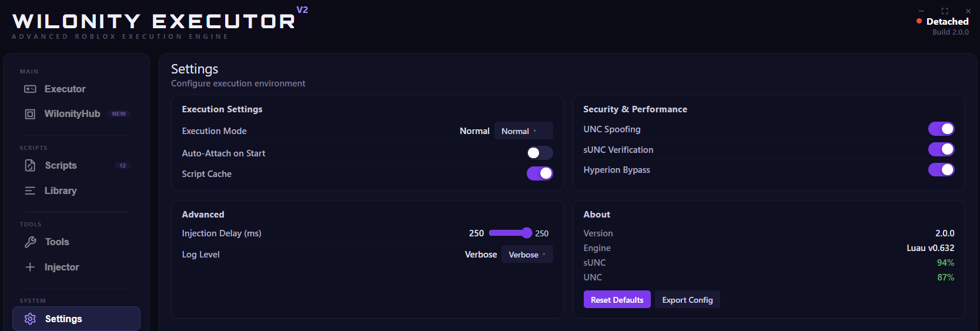The image size is (980, 331).
Task: Click the sUNC 94% value
Action: click(x=945, y=263)
